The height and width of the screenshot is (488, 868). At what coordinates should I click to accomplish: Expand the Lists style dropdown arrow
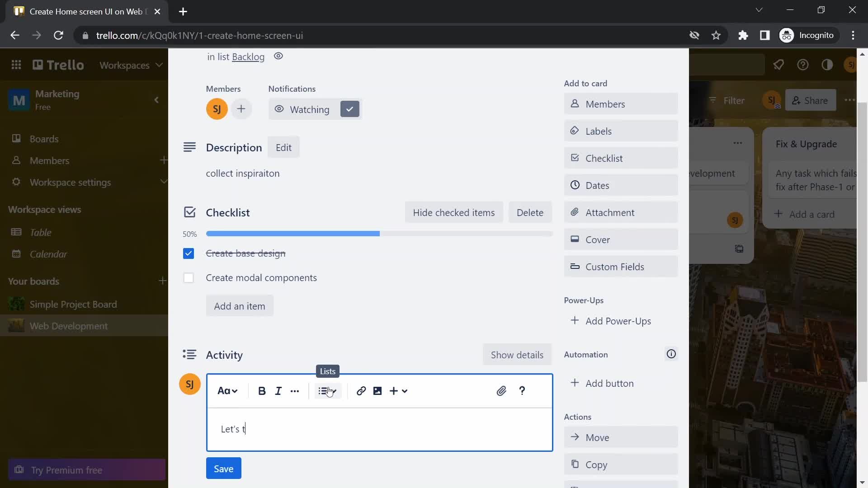[335, 391]
